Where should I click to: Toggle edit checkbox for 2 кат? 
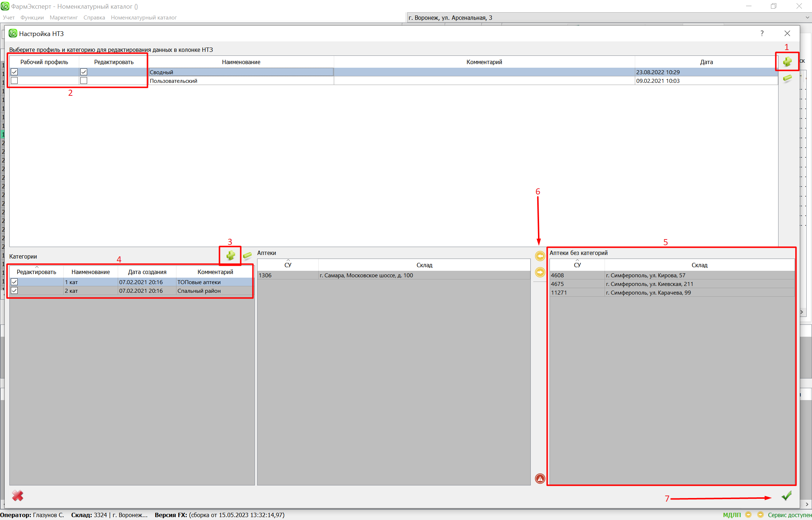[14, 291]
